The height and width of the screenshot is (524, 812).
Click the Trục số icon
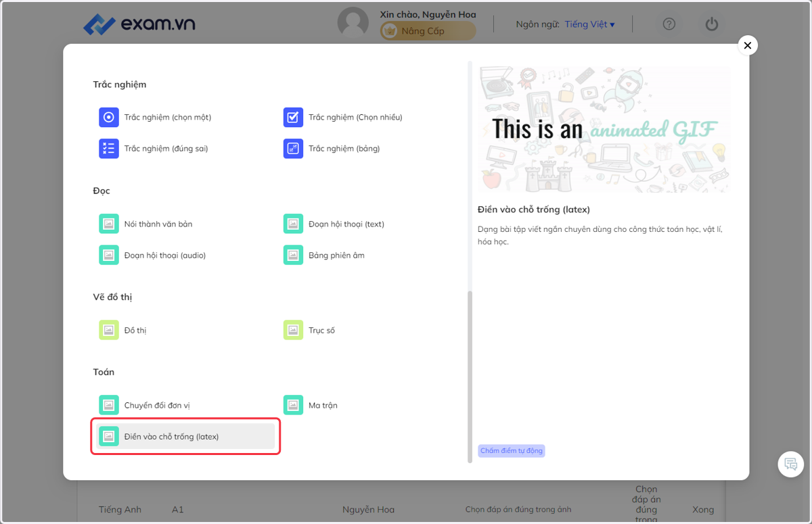(x=293, y=330)
